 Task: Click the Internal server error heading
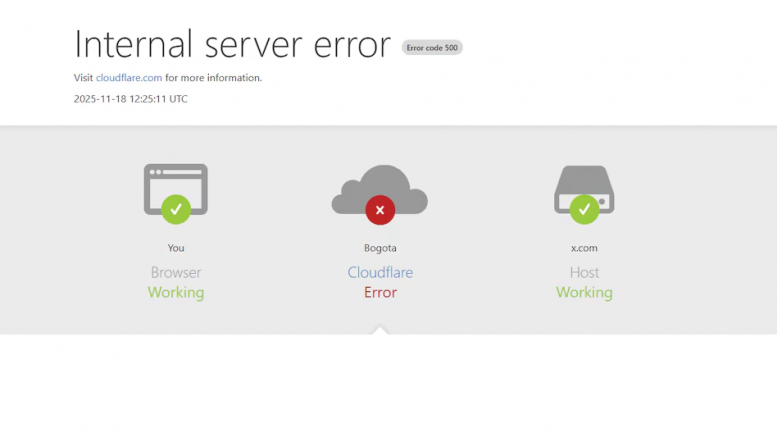232,45
